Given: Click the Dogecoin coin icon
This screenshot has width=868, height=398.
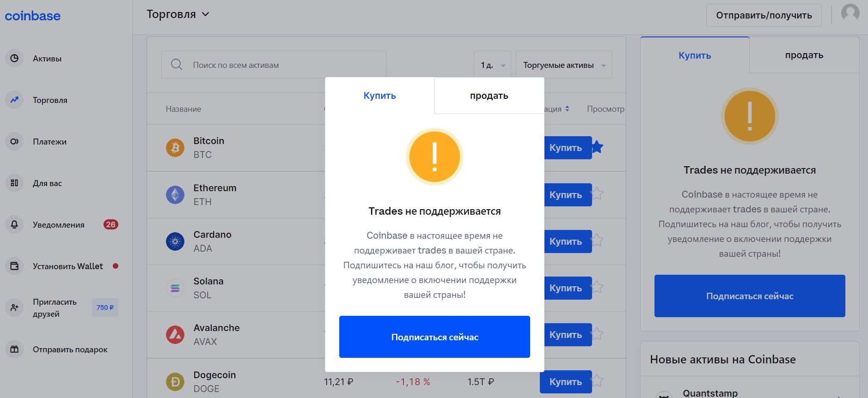Looking at the screenshot, I should 175,382.
